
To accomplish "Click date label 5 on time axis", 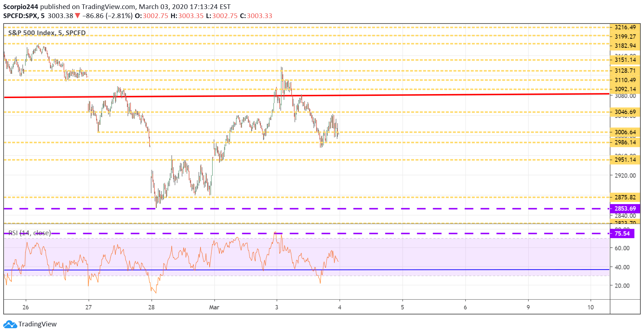I will (403, 308).
